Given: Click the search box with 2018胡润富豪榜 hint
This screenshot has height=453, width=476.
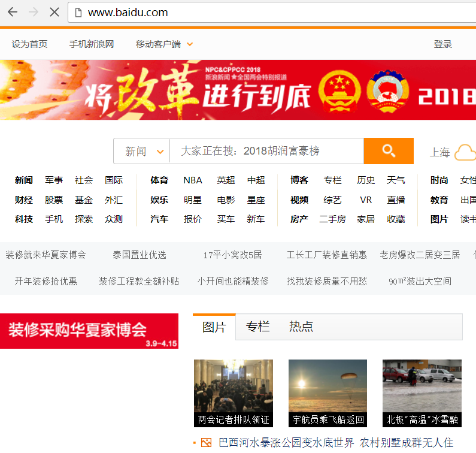Looking at the screenshot, I should (267, 151).
